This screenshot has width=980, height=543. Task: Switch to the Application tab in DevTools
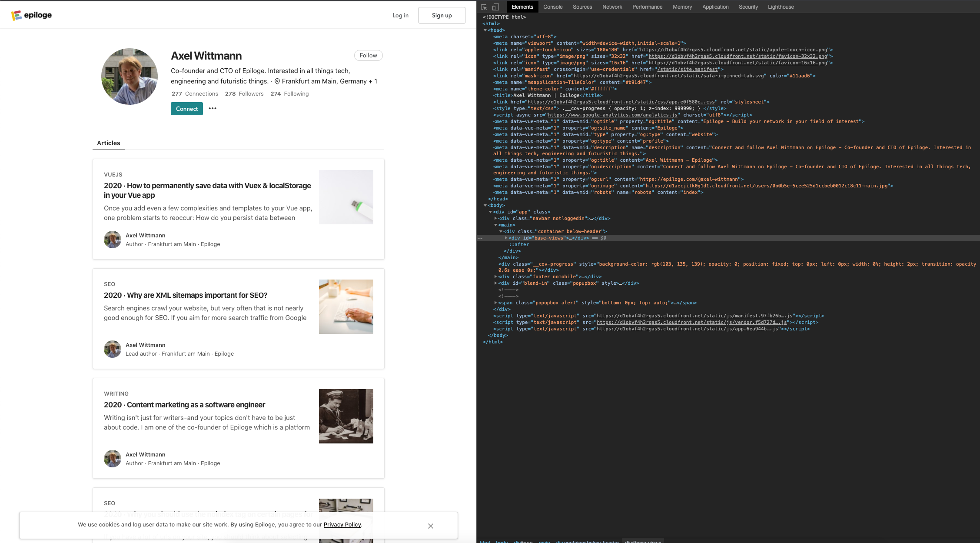[715, 7]
